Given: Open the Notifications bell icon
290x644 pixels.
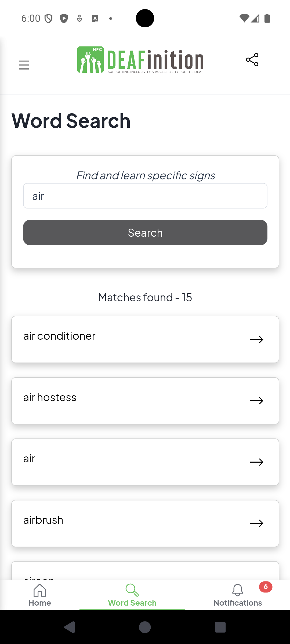Looking at the screenshot, I should pyautogui.click(x=238, y=590).
